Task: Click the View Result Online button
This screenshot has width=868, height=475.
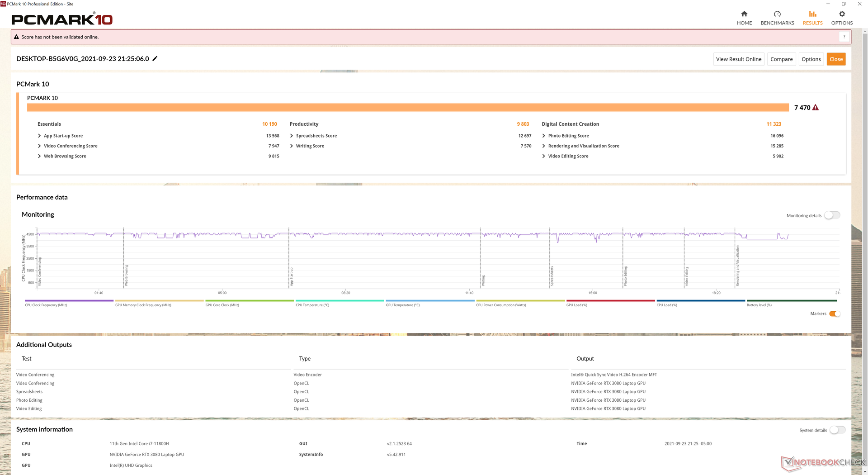Action: (738, 59)
